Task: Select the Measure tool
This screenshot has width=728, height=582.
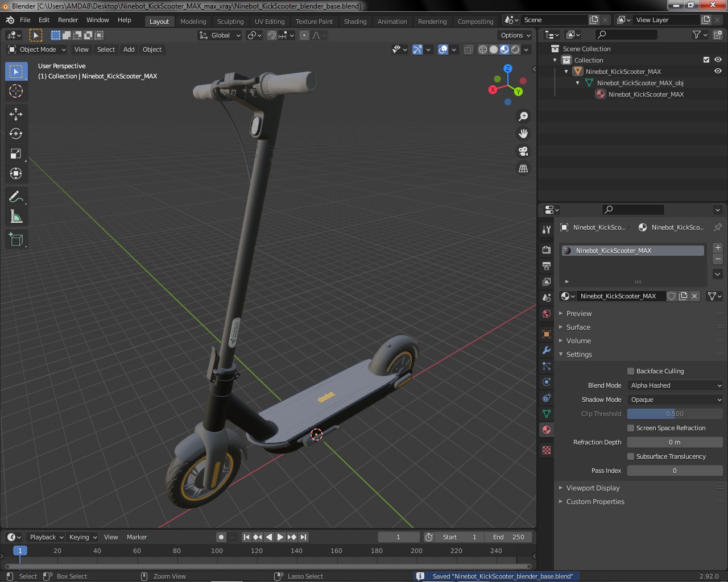Action: [16, 217]
